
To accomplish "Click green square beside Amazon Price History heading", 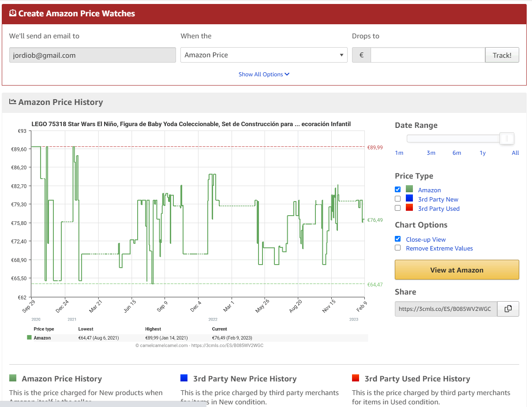I will 13,378.
